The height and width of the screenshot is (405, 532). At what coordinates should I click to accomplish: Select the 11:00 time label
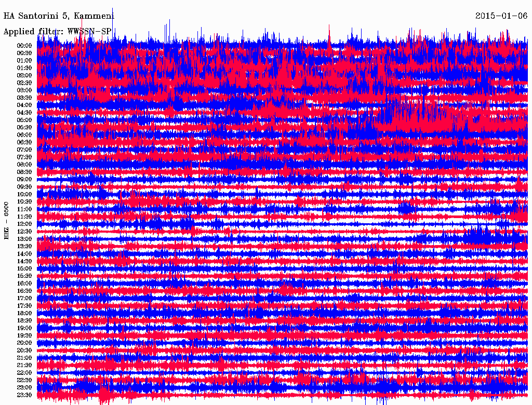click(24, 209)
